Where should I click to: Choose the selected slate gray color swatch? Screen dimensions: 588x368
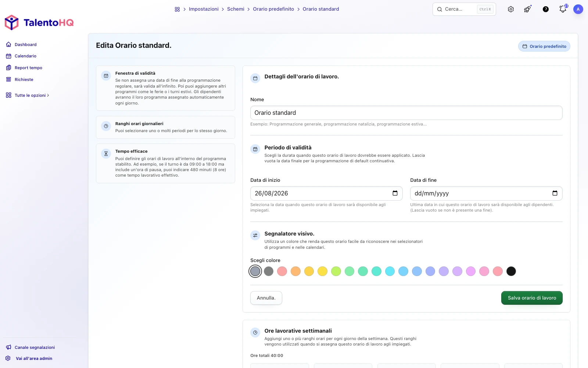click(255, 271)
